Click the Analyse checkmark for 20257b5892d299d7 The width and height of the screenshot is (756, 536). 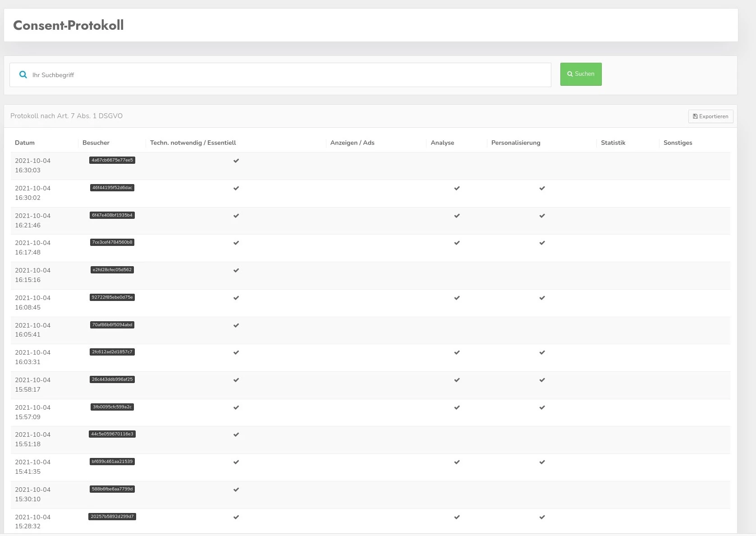tap(457, 517)
